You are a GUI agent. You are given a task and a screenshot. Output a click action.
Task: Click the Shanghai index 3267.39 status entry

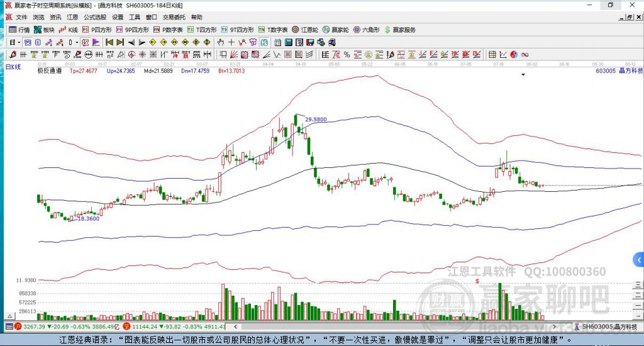67,326
